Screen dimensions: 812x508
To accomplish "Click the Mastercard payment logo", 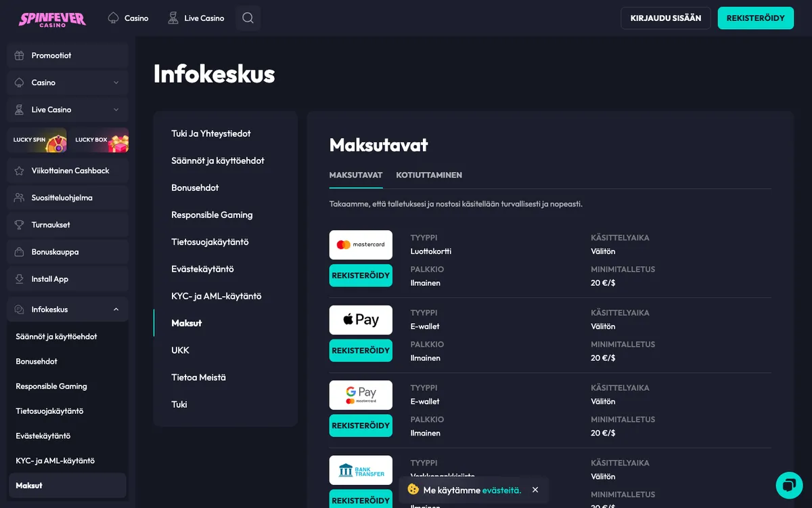I will [361, 245].
